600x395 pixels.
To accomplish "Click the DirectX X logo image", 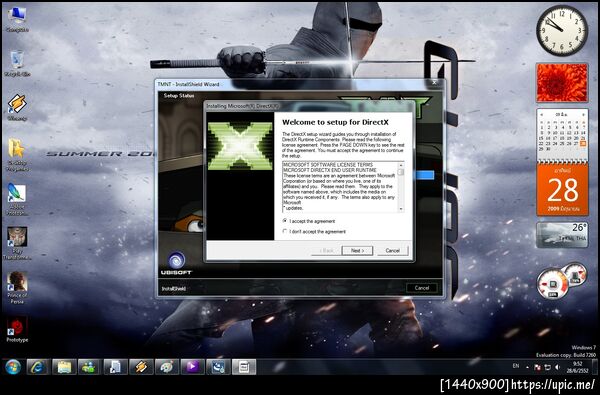I will pyautogui.click(x=240, y=146).
